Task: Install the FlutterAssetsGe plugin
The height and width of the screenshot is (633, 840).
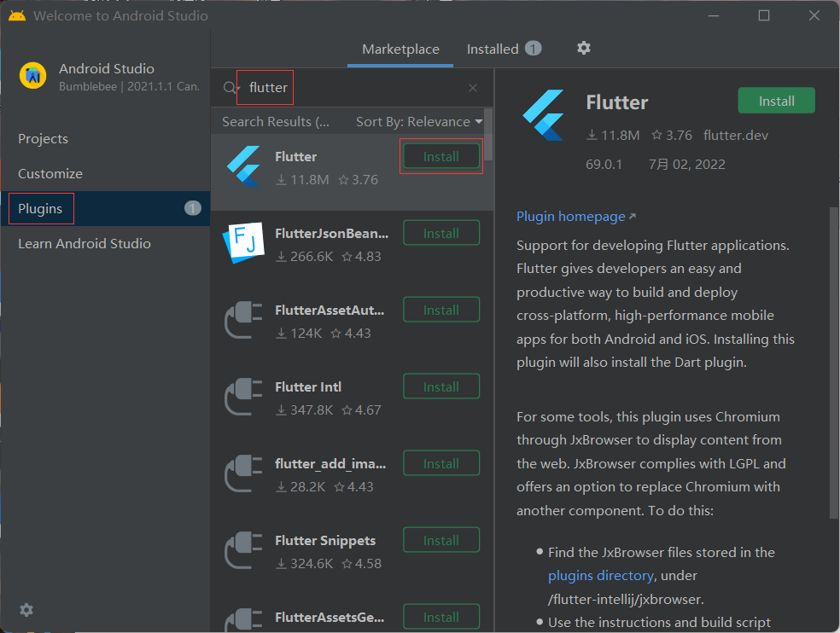Action: click(440, 617)
